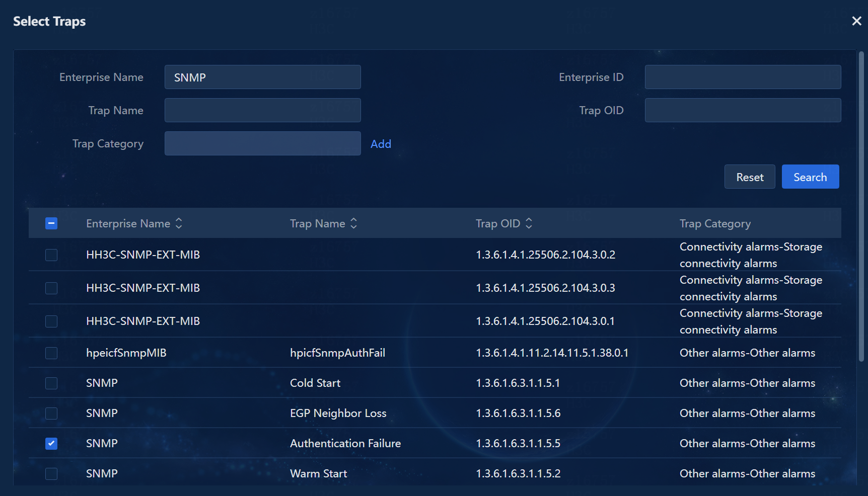Click the Search button
The width and height of the screenshot is (868, 496).
(810, 177)
